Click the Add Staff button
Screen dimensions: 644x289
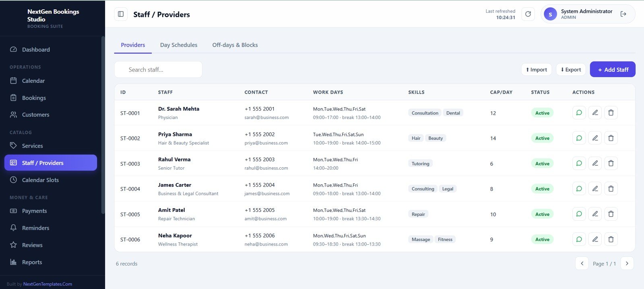pos(613,70)
